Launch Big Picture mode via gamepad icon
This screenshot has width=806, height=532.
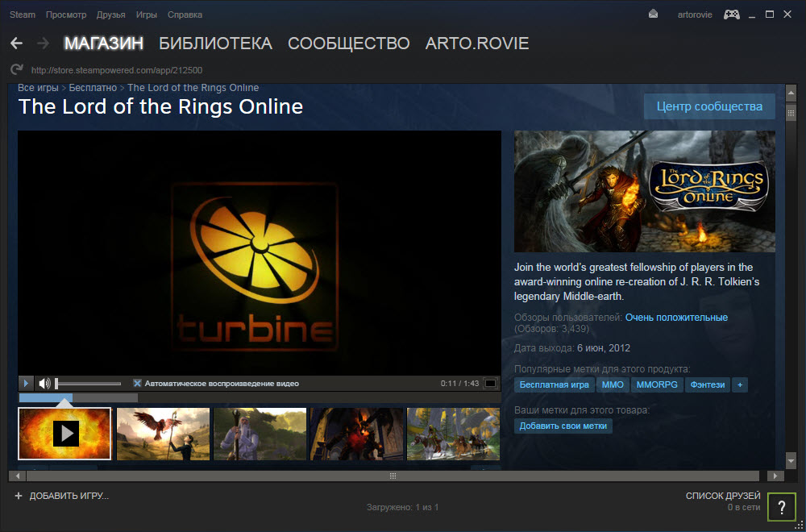[732, 15]
